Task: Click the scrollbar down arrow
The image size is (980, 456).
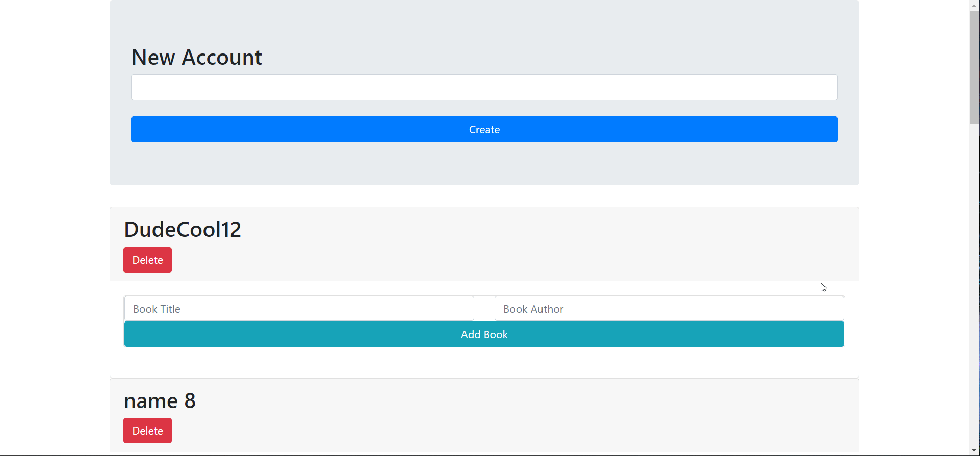Action: [974, 450]
